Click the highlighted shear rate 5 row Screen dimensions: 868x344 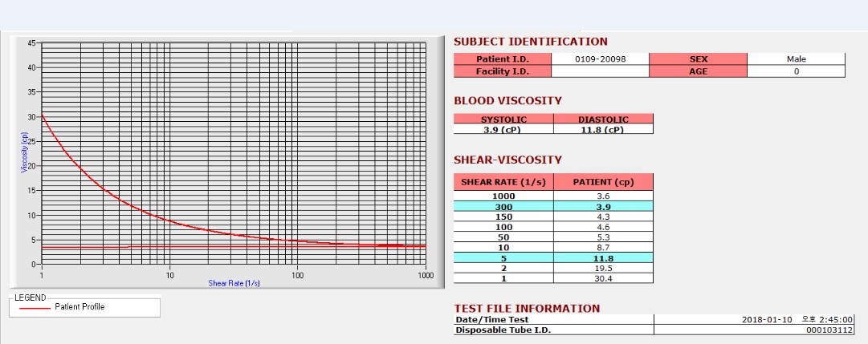click(x=553, y=257)
